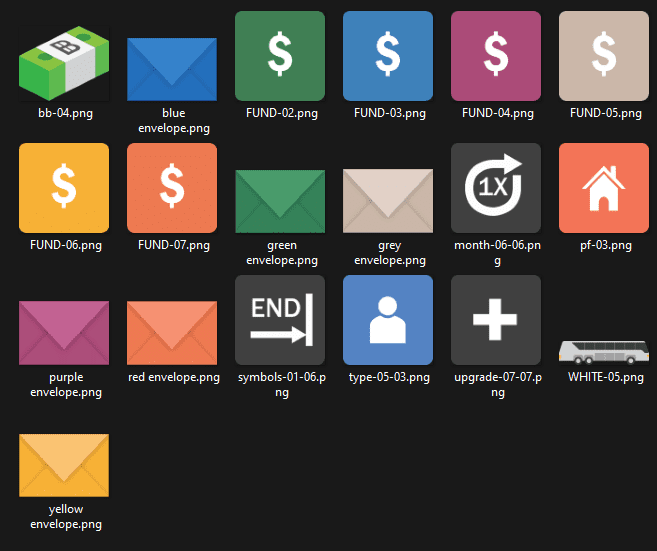657x551 pixels.
Task: Click the person silhouette type-05-03 icon
Action: (x=388, y=320)
